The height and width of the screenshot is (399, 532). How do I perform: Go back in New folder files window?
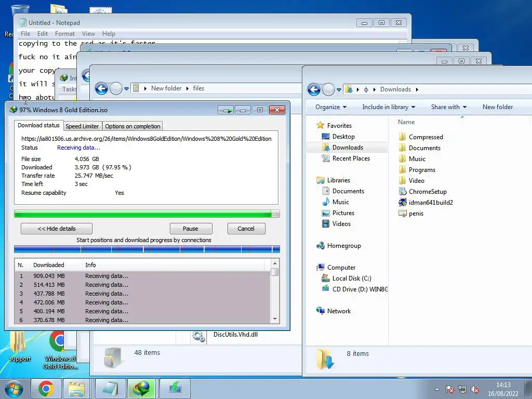click(101, 88)
